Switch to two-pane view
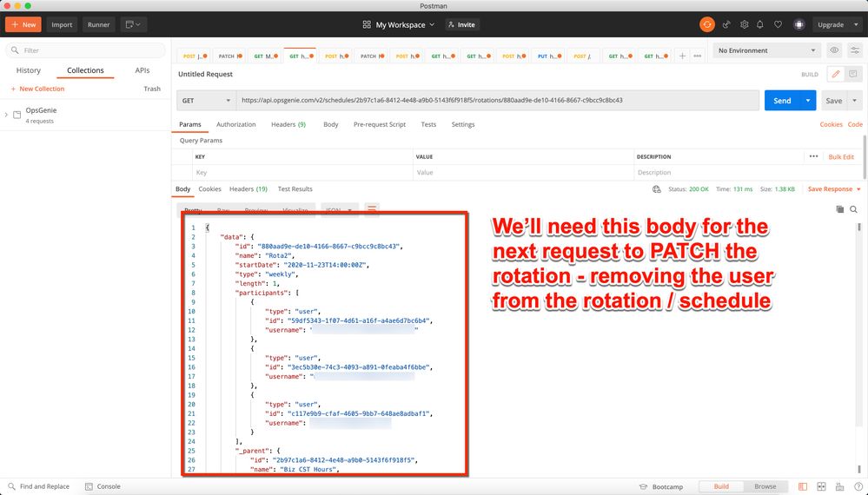The width and height of the screenshot is (868, 495). pyautogui.click(x=821, y=486)
